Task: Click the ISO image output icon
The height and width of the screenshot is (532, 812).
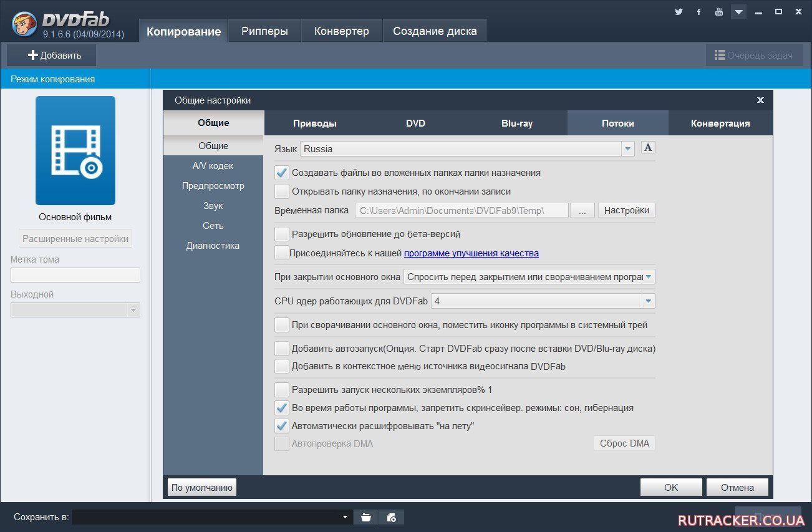Action: pyautogui.click(x=392, y=517)
